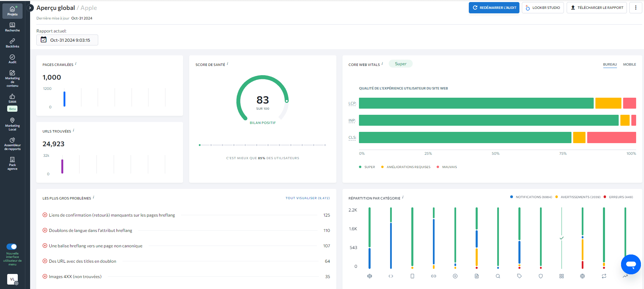Click the Core Web Vitals info icon
644x289 pixels.
coord(382,64)
